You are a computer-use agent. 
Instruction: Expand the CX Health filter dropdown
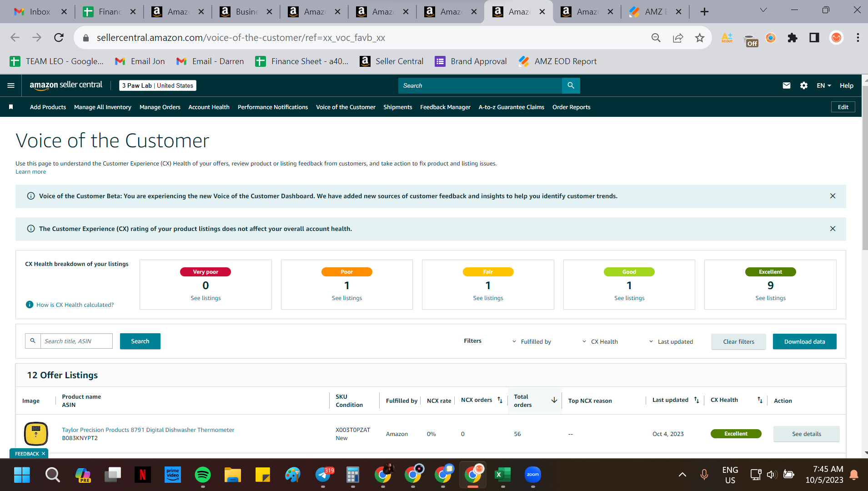tap(600, 341)
